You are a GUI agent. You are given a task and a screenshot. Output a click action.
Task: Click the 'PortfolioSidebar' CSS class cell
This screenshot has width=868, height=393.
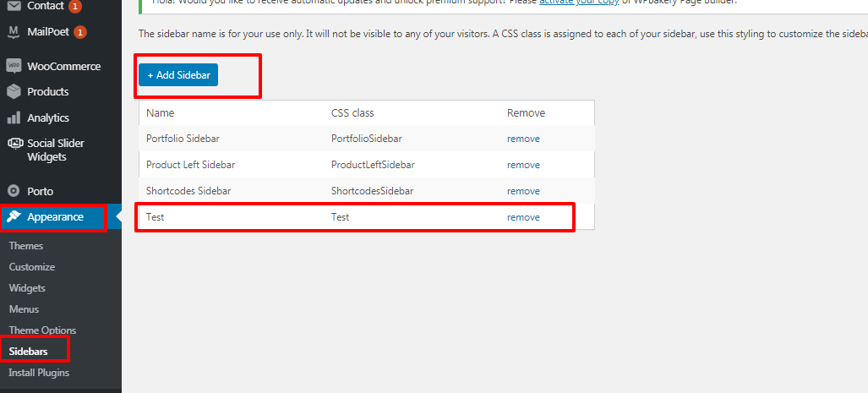(367, 139)
